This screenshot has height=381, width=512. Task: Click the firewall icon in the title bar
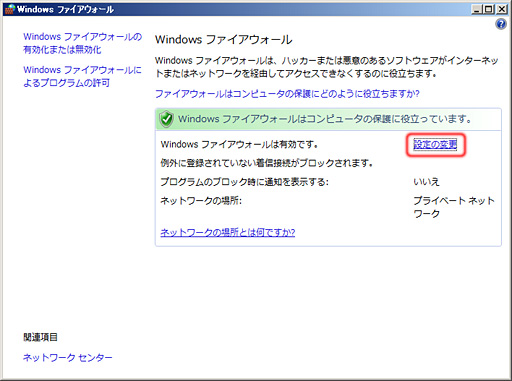10,9
